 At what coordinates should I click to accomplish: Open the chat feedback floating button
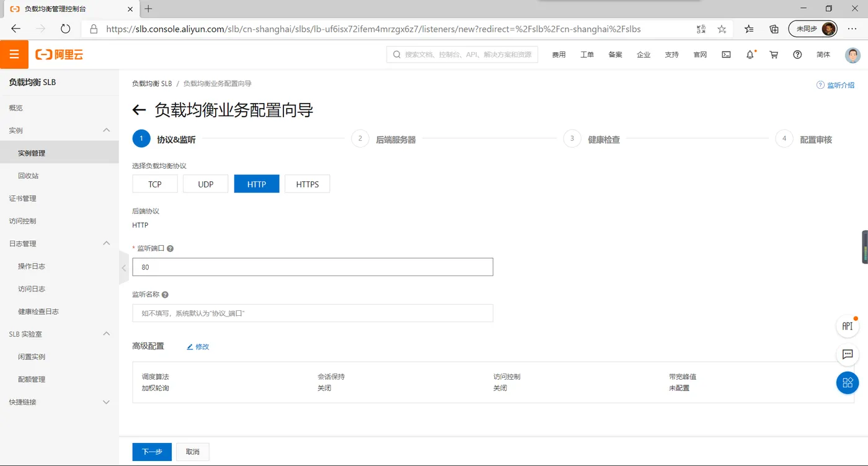coord(848,354)
